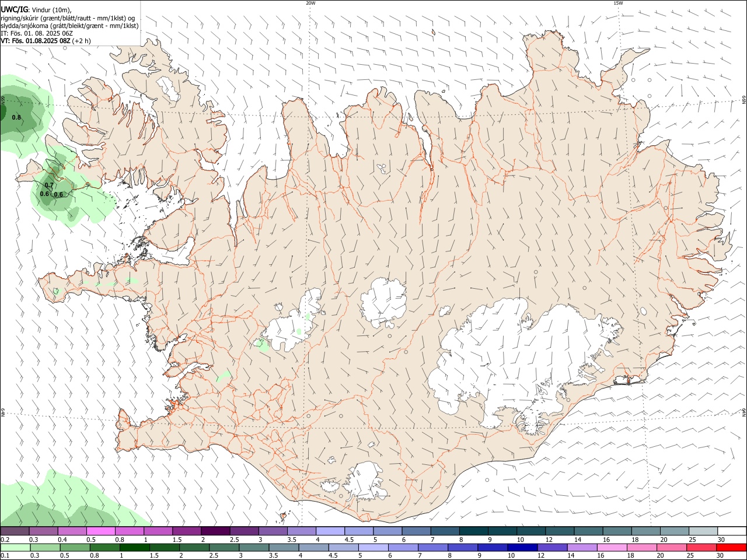The width and height of the screenshot is (747, 560).
Task: Click the 20W longitude label
Action: pyautogui.click(x=310, y=3)
